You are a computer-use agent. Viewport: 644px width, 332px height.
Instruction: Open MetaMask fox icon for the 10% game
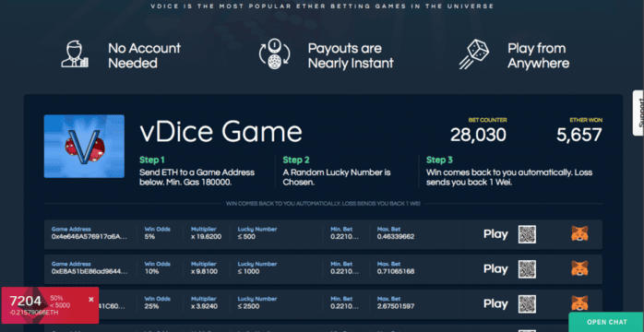pyautogui.click(x=579, y=268)
